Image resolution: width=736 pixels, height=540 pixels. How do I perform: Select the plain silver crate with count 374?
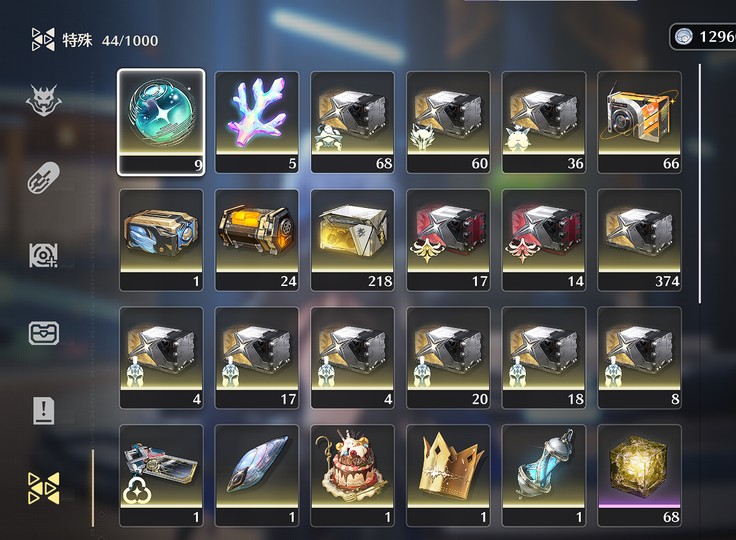click(x=639, y=240)
